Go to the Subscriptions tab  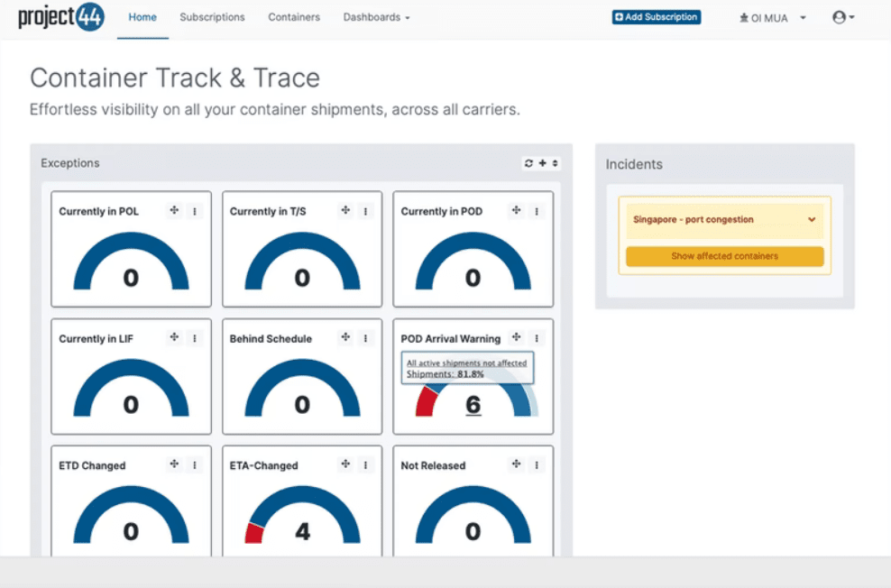click(x=212, y=17)
